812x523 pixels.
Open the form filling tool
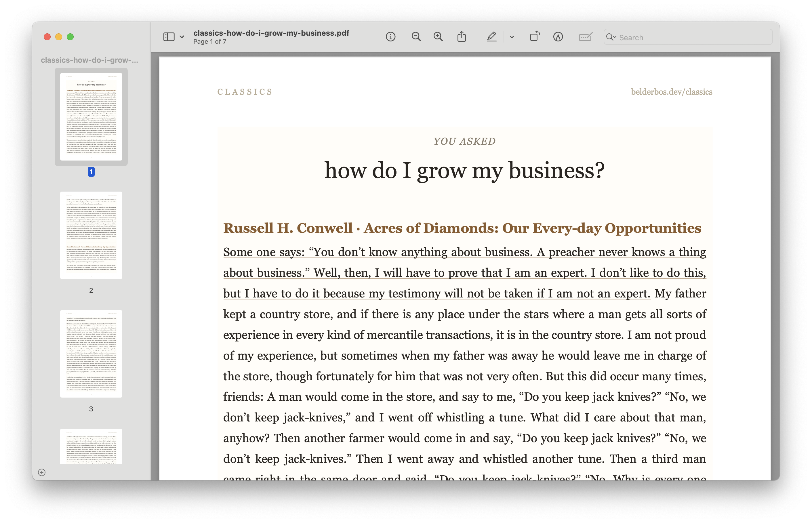point(586,37)
